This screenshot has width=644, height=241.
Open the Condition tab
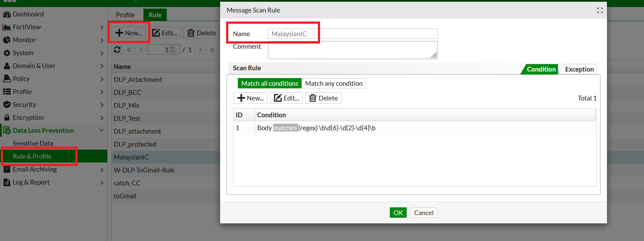[x=541, y=69]
